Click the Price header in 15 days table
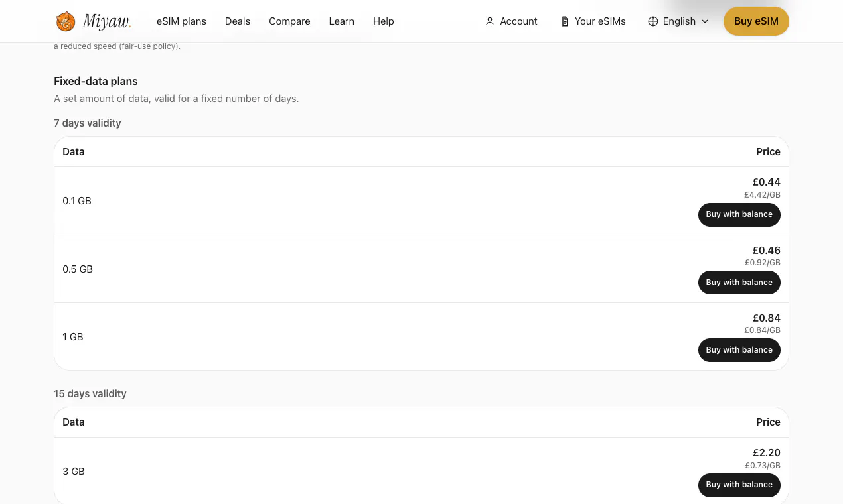Screen dimensions: 843x504 tap(768, 422)
